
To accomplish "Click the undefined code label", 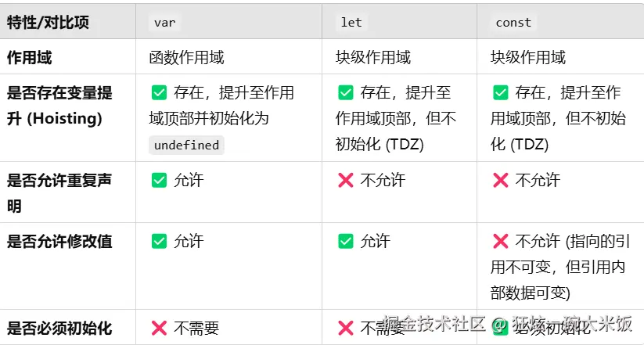I will (x=187, y=146).
